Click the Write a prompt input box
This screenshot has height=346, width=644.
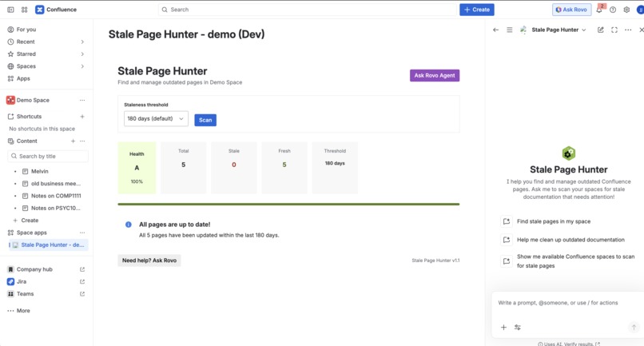[x=568, y=303]
